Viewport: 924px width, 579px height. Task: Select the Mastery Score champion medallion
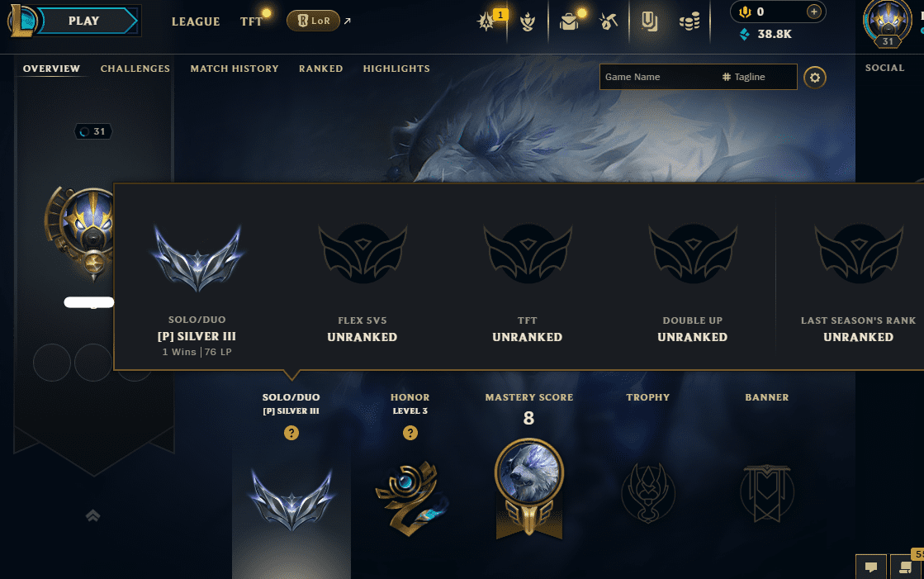tap(528, 488)
